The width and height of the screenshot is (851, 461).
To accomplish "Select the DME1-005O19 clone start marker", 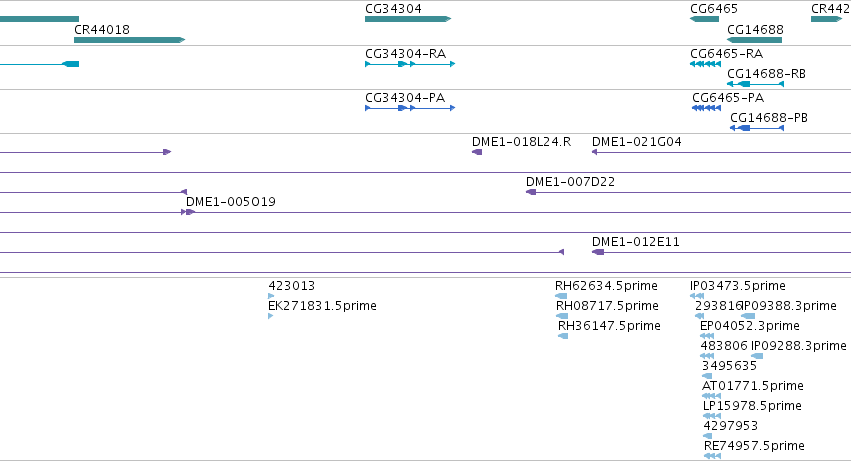I will [x=188, y=212].
